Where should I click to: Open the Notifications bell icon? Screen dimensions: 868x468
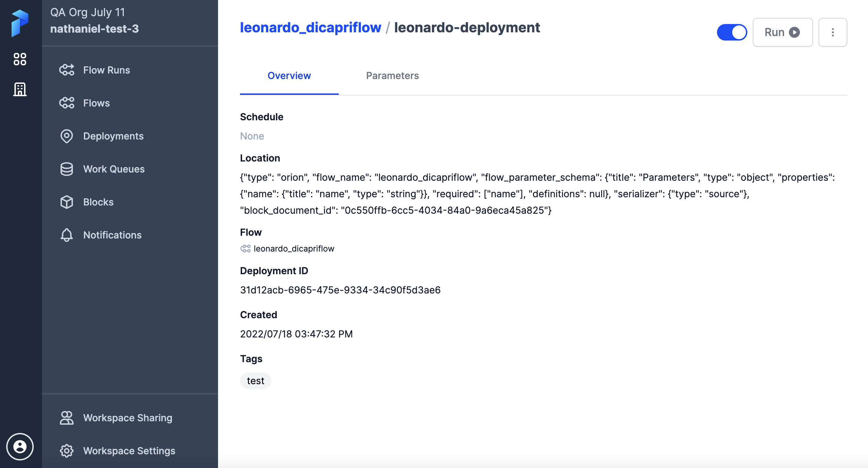[66, 235]
